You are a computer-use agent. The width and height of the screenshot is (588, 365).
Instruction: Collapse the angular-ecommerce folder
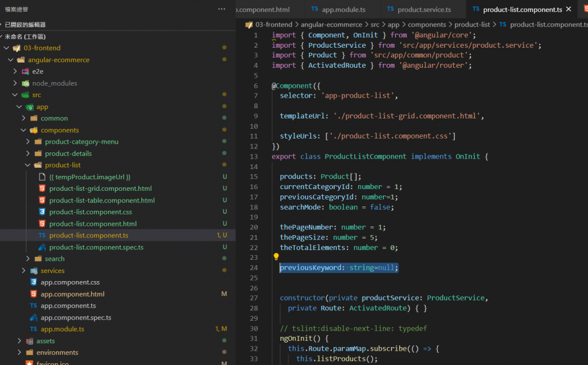[x=11, y=60]
